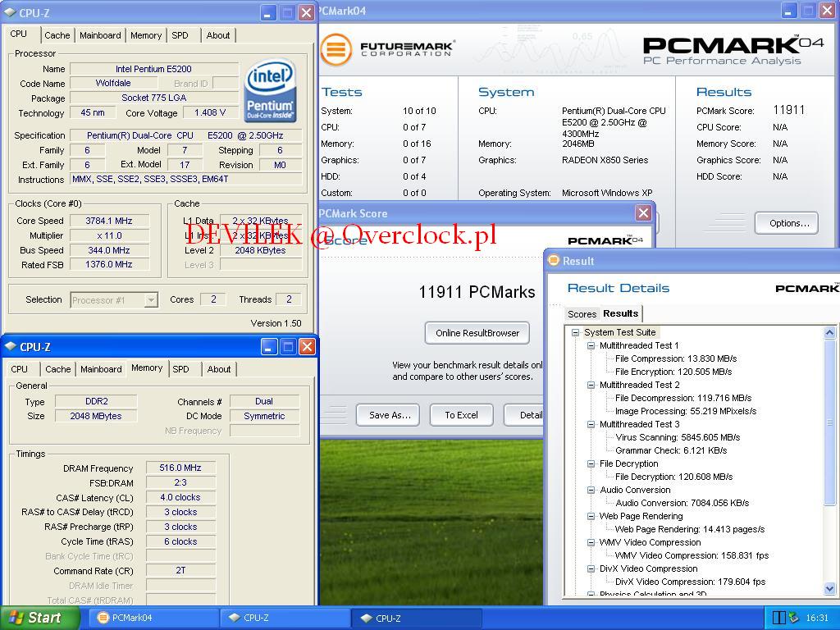Click the result tree scrollbar up arrow
The height and width of the screenshot is (630, 840).
pos(829,333)
